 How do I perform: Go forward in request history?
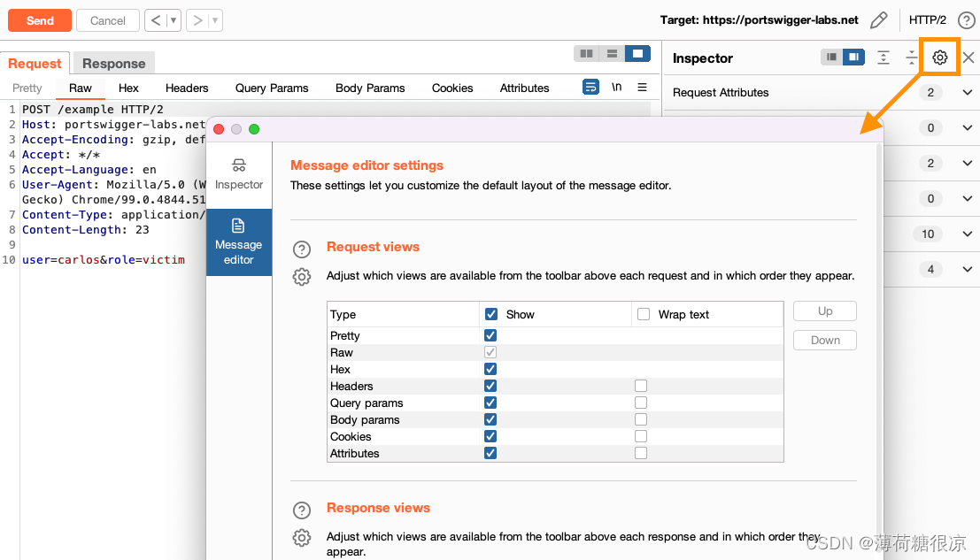point(197,20)
